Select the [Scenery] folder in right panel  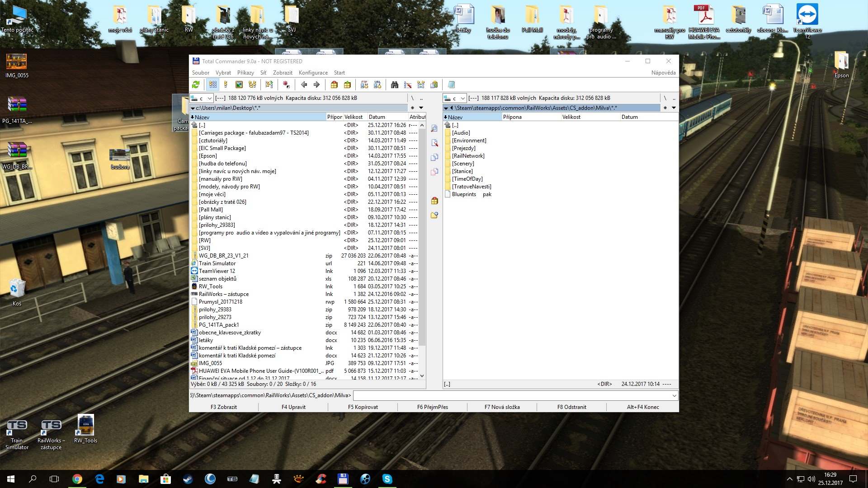tap(463, 164)
